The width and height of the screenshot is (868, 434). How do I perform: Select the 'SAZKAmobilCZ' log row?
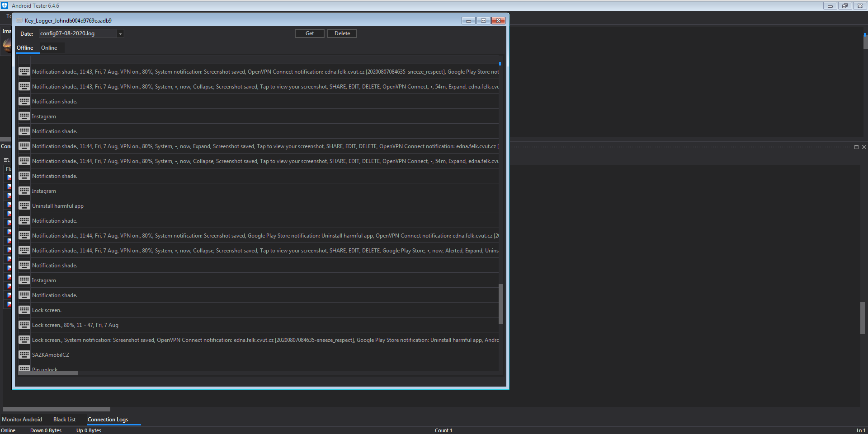[258, 355]
